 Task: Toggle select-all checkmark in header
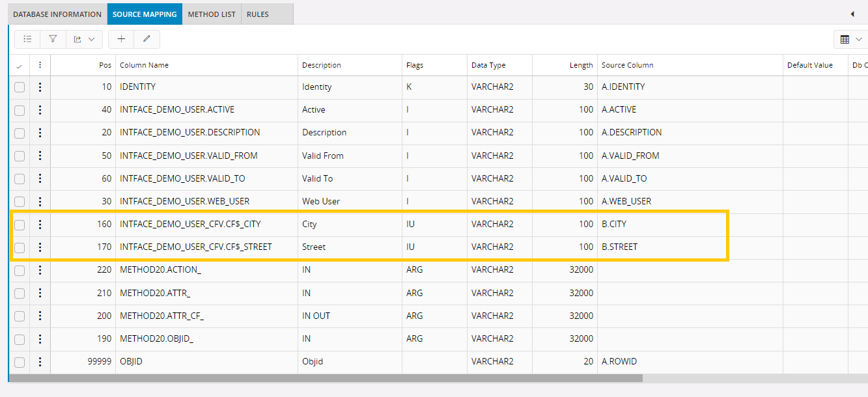click(x=19, y=66)
